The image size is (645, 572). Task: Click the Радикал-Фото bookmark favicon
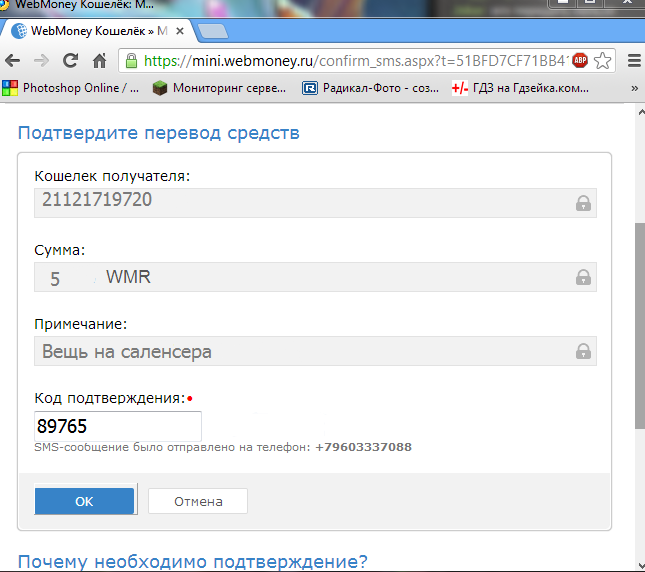(310, 88)
